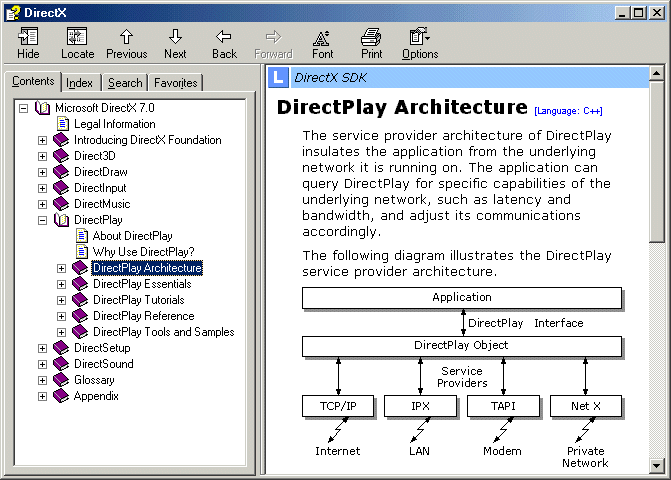Expand the DirectPlay Tutorials node
Screen dimensions: 671x480
(x=61, y=300)
